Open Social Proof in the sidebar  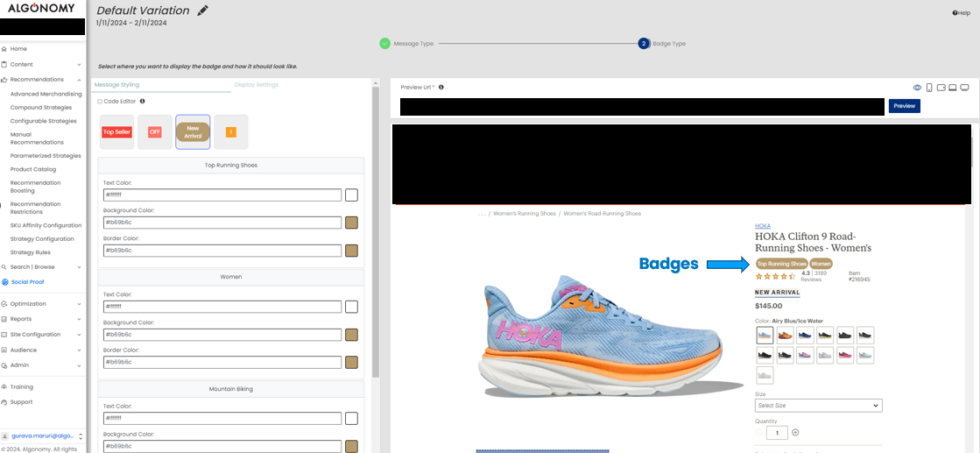[27, 282]
